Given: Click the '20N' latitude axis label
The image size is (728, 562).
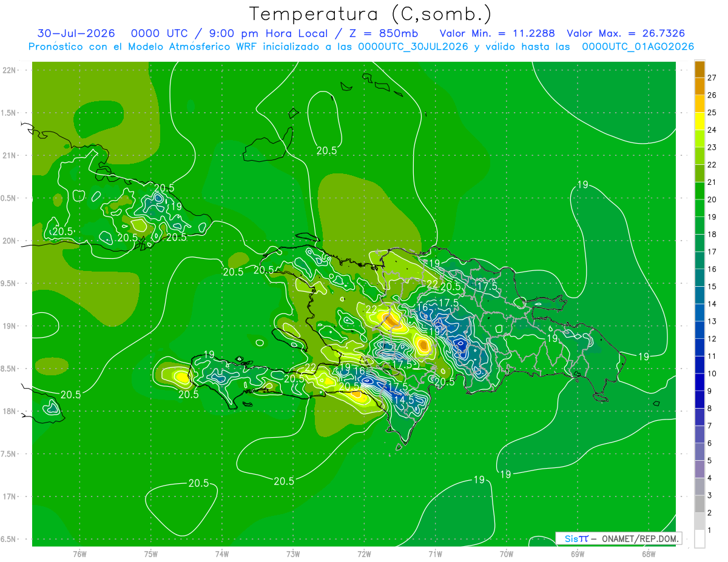Looking at the screenshot, I should tap(9, 241).
